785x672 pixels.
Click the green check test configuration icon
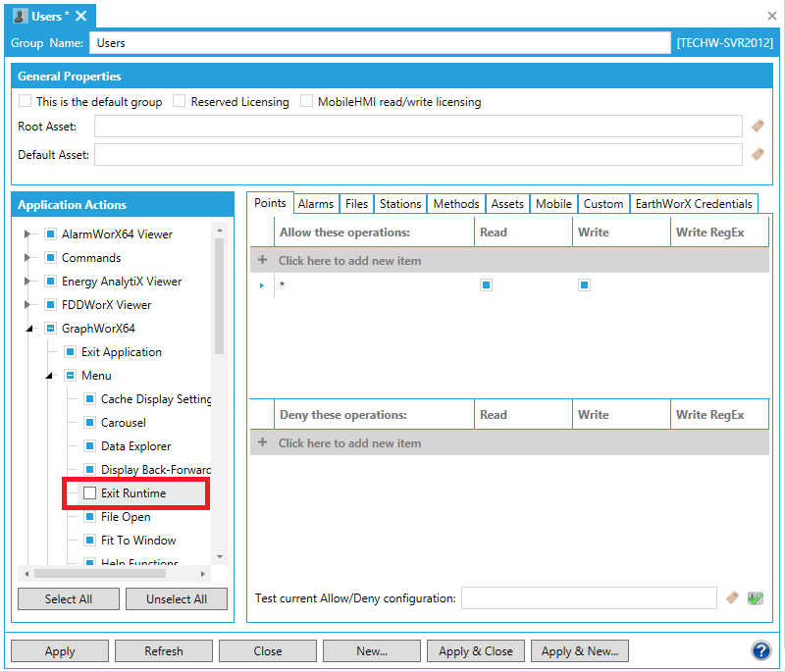755,597
